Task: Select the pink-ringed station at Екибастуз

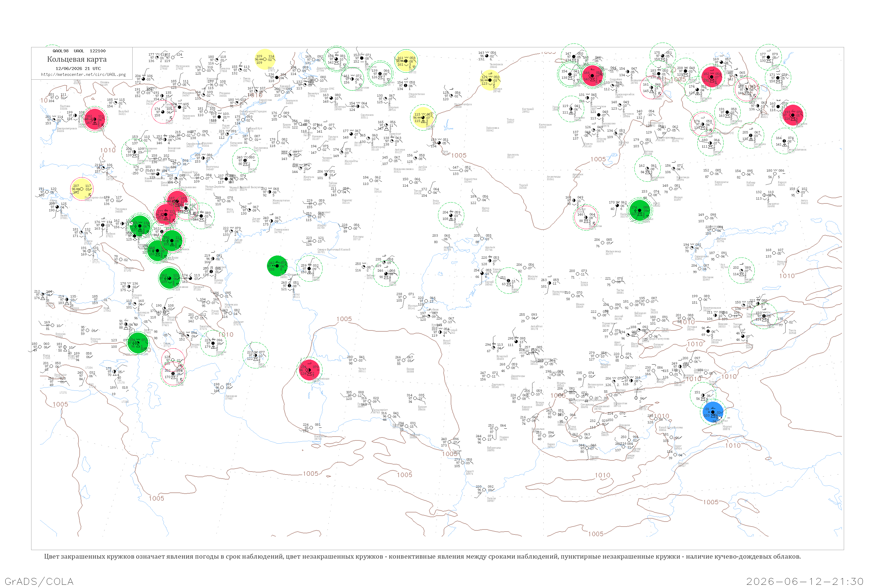Action: pos(703,124)
